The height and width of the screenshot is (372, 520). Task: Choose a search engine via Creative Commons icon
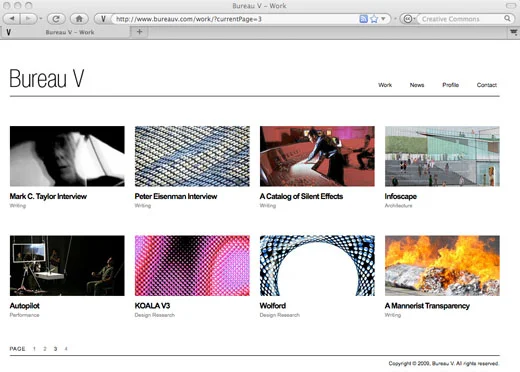pos(409,19)
